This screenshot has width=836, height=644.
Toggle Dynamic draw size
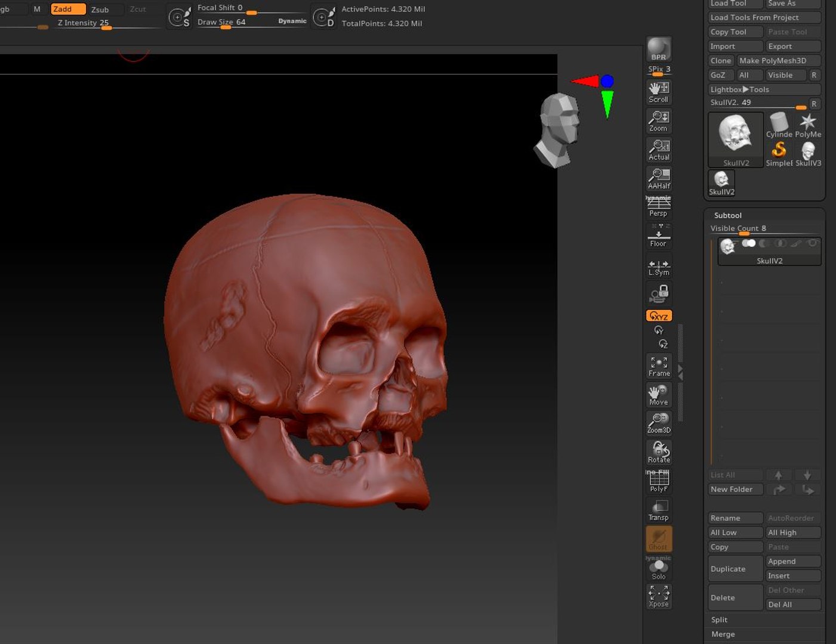click(292, 21)
